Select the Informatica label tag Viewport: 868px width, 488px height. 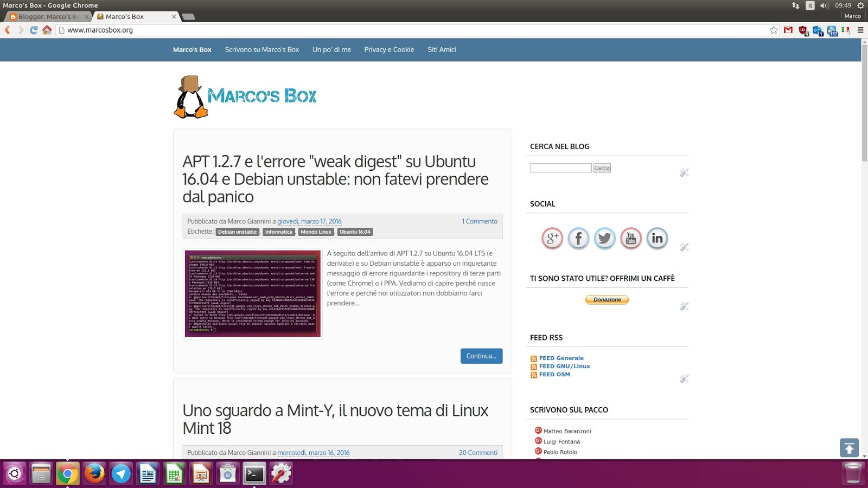(x=279, y=232)
